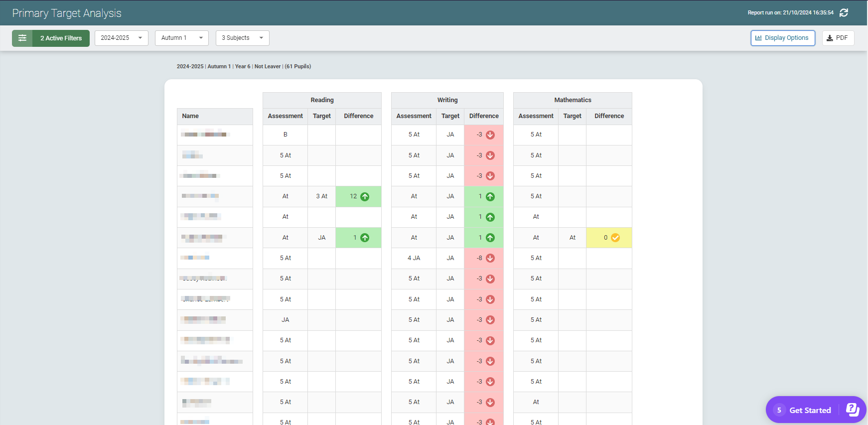Click the refresh report icon
Screen dimensions: 868x425
(x=844, y=13)
